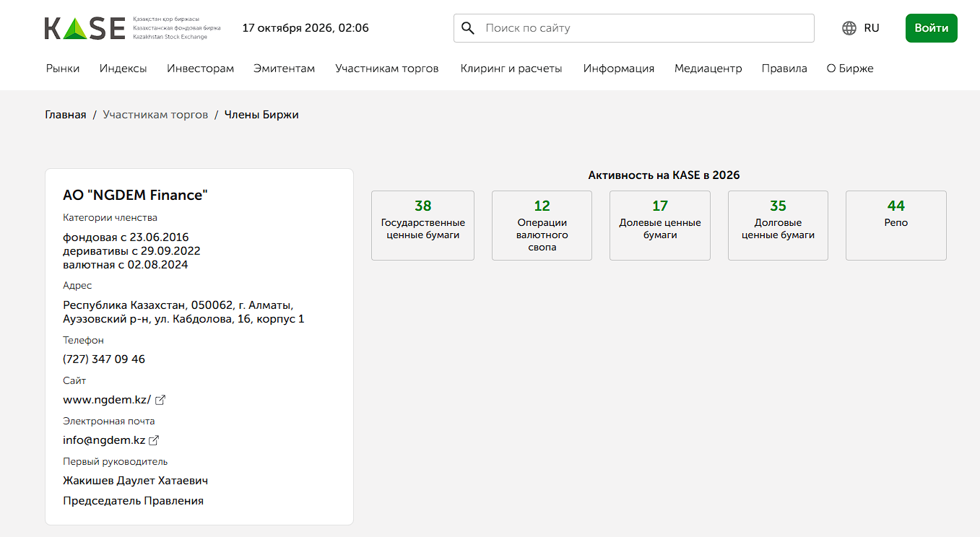
Task: Open the Медиацентр menu
Action: click(x=708, y=69)
